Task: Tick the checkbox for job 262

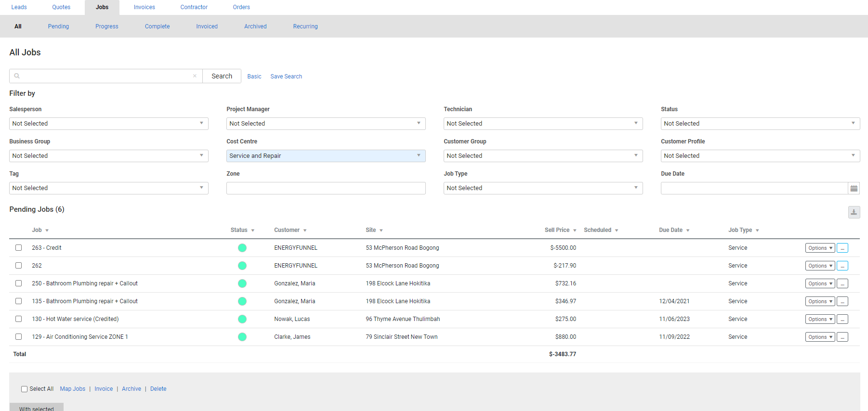Action: coord(18,266)
